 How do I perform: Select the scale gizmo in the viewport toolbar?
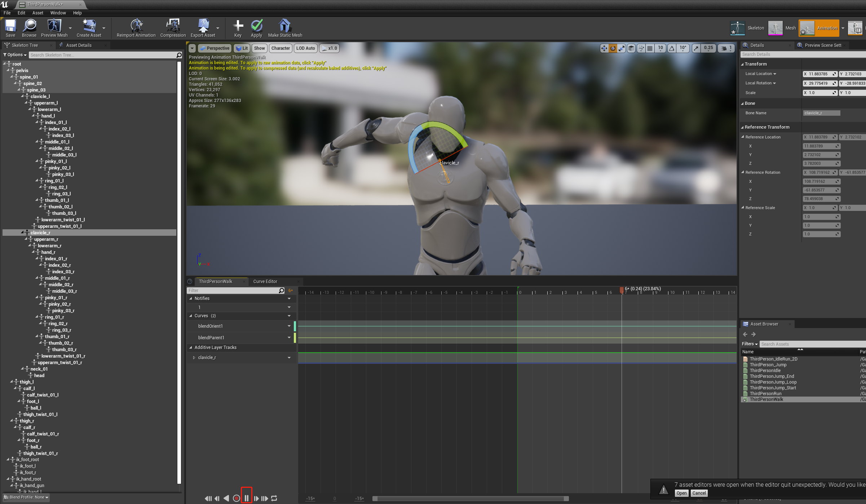(x=622, y=48)
